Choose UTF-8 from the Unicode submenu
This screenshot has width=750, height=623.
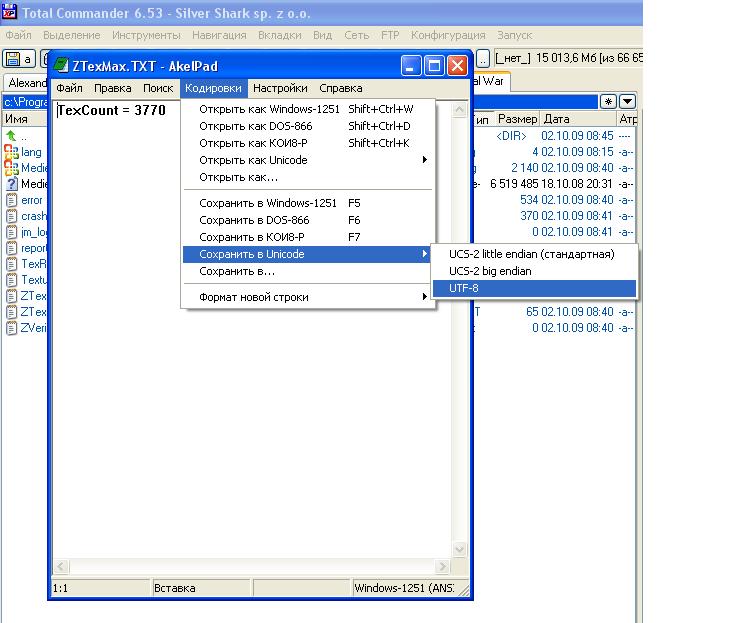tap(534, 288)
